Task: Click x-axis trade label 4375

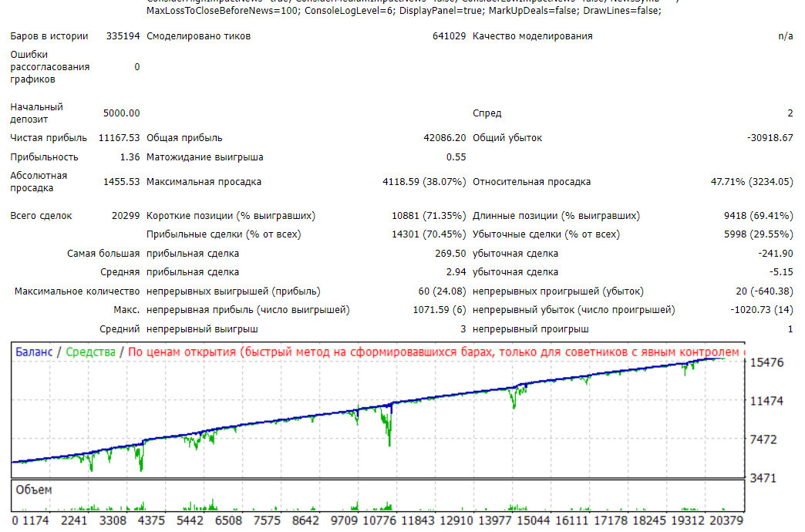Action: point(151,520)
